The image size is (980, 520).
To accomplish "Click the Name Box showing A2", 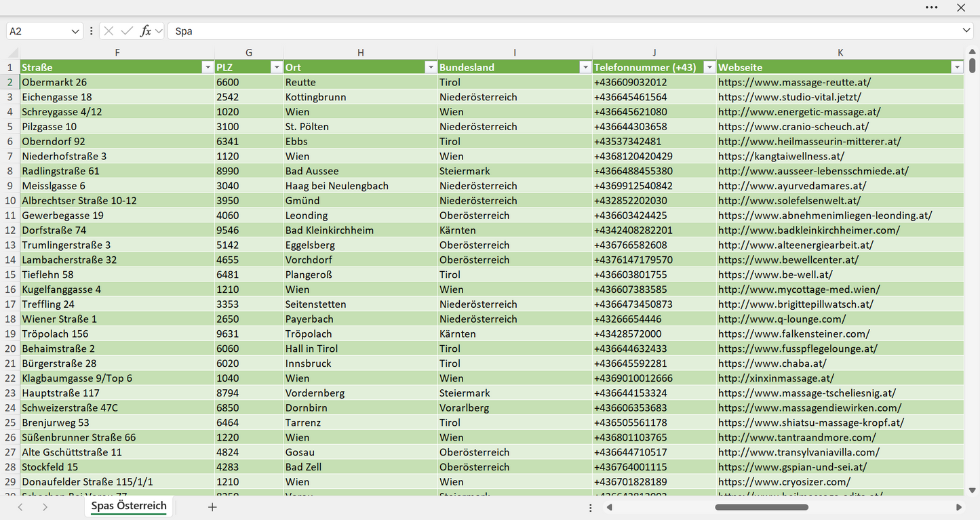I will (x=38, y=31).
